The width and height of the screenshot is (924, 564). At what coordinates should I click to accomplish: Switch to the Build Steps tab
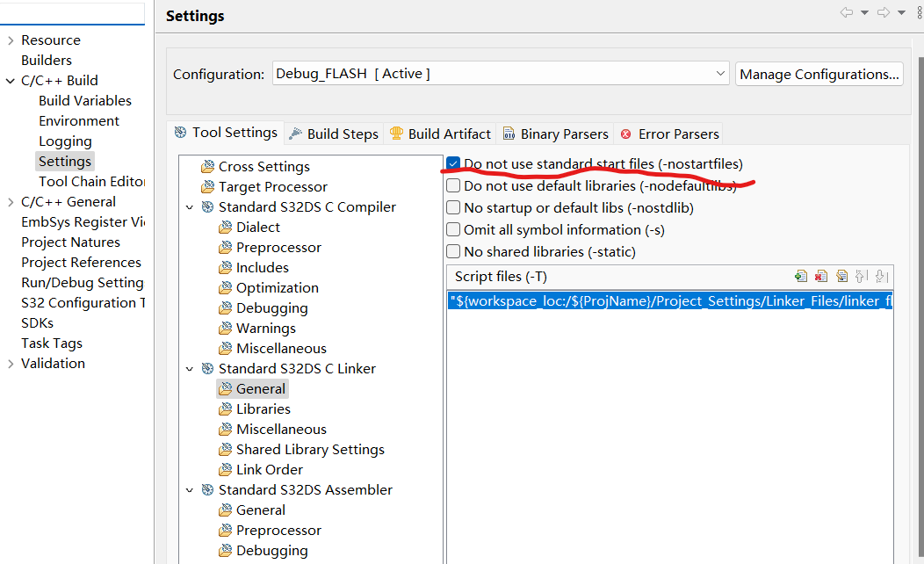[x=343, y=133]
